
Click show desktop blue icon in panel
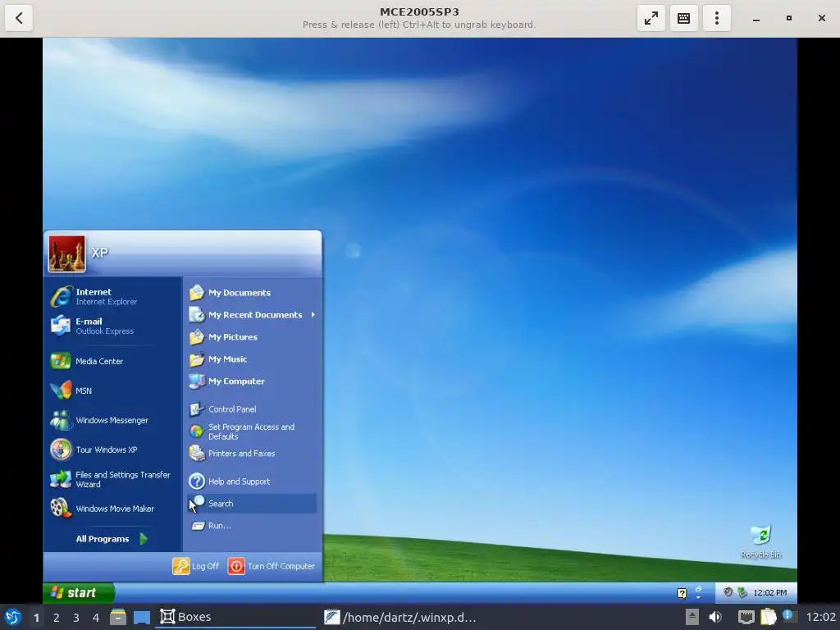click(x=142, y=618)
